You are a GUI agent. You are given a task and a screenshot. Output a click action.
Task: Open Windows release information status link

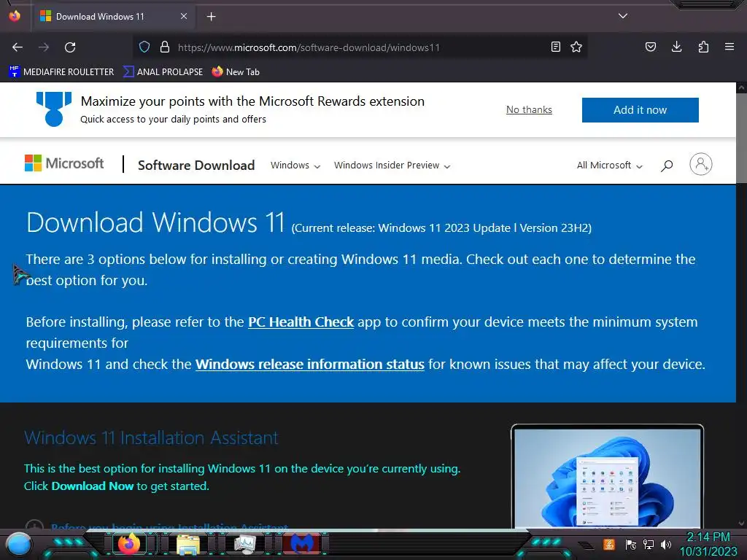click(309, 365)
